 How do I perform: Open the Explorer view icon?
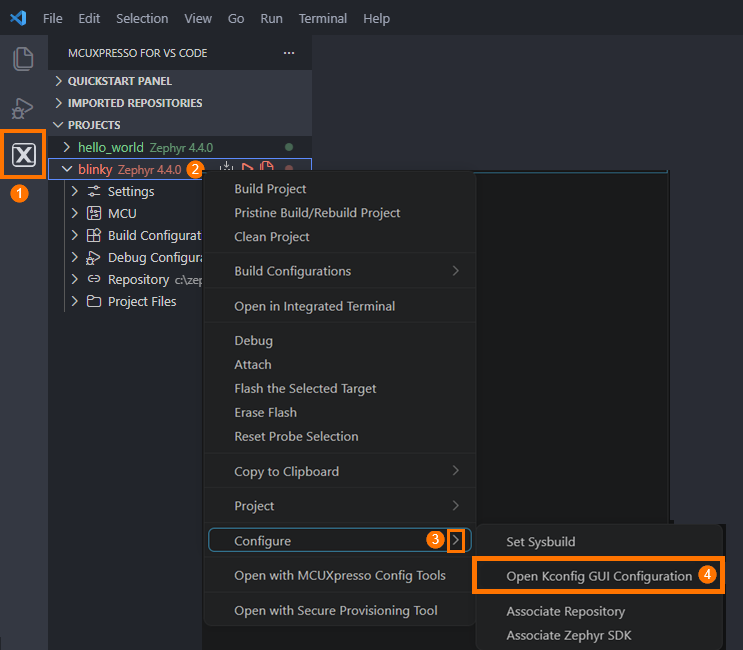(x=23, y=59)
